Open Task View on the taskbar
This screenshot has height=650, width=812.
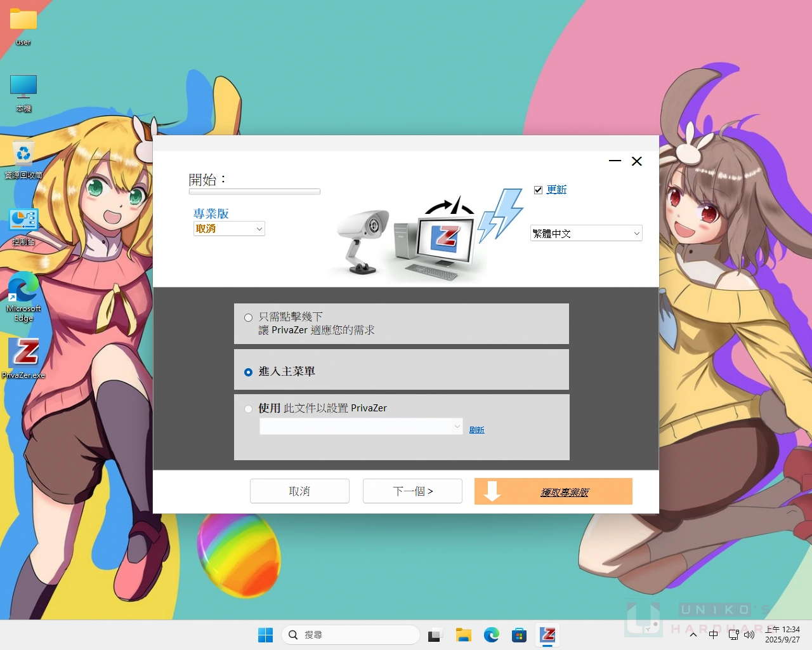435,635
